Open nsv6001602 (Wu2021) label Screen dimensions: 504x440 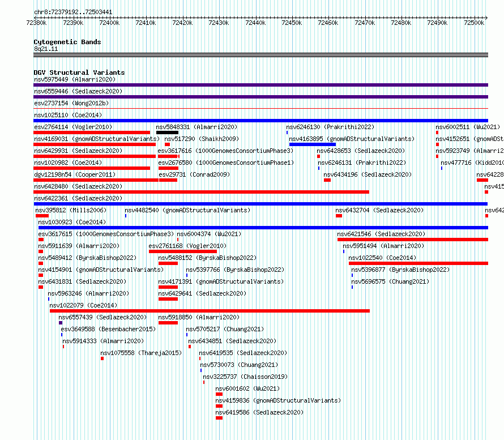tap(247, 388)
